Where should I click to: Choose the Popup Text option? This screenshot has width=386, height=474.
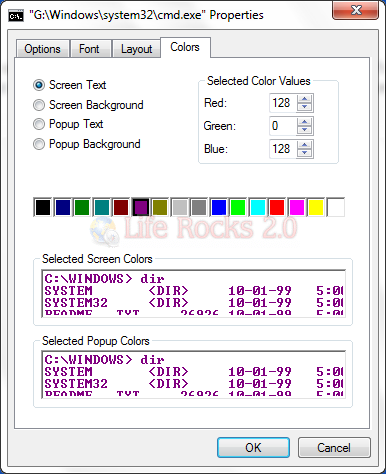click(68, 124)
